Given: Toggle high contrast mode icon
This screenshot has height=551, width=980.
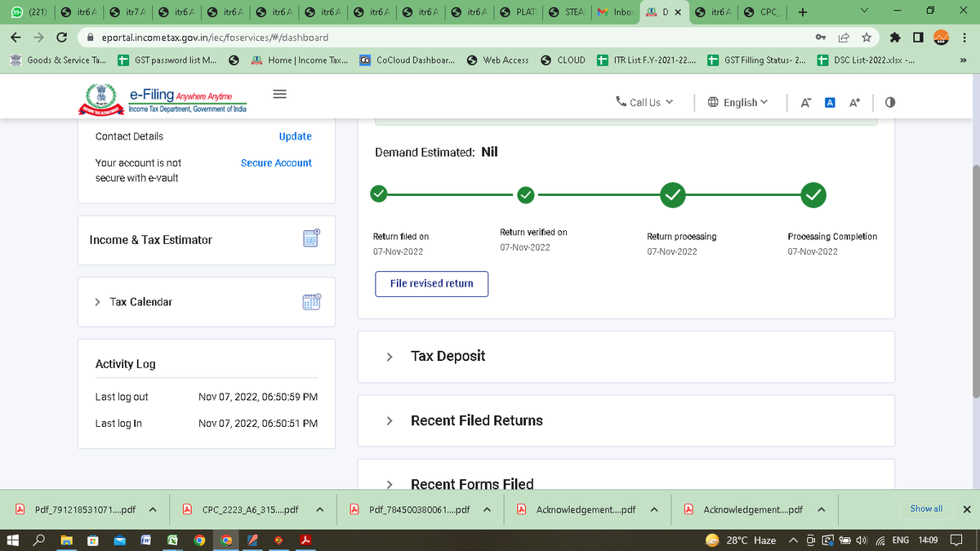Looking at the screenshot, I should tap(890, 102).
